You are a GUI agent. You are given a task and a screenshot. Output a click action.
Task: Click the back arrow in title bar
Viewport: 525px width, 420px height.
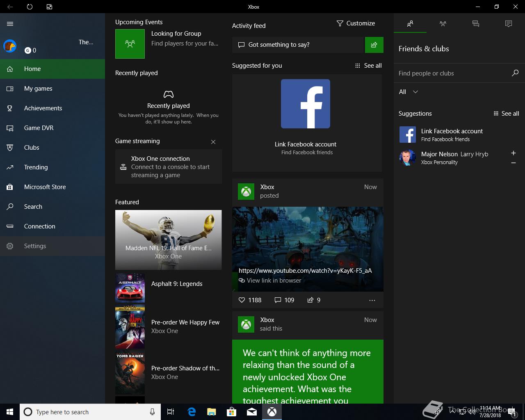point(10,7)
